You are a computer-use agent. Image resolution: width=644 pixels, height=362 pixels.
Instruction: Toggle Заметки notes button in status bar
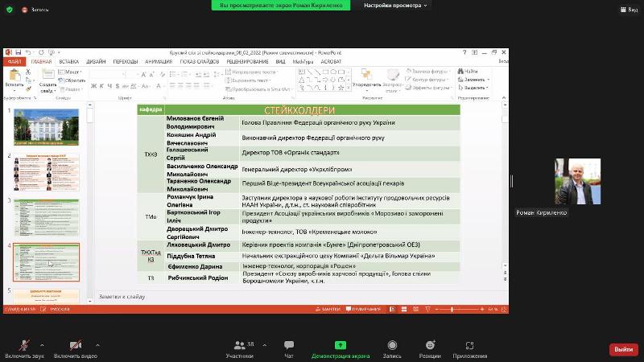tap(328, 309)
